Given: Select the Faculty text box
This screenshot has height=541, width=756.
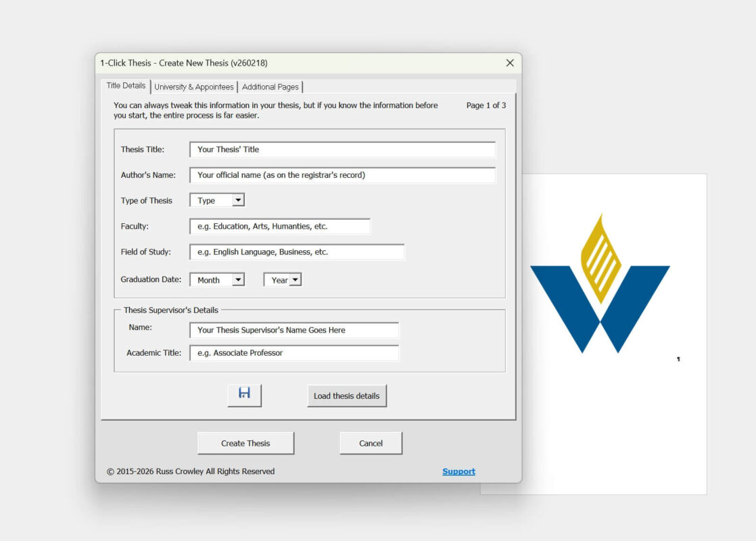Looking at the screenshot, I should coord(280,227).
